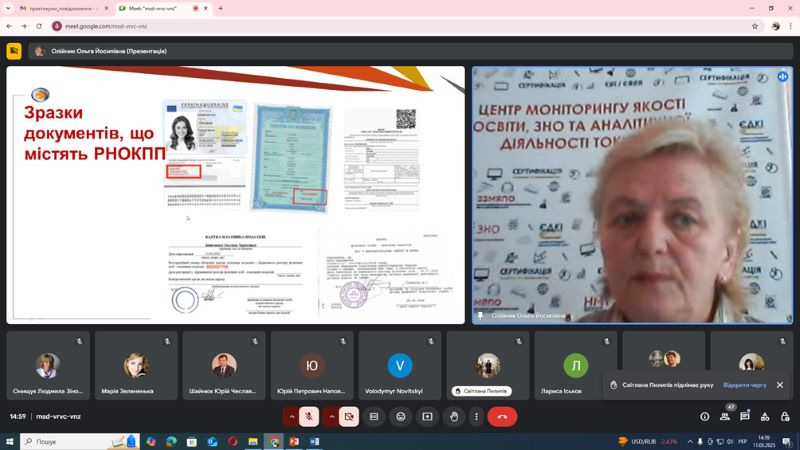Click microphone permission icon in address bar
This screenshot has height=450, width=800.
[x=57, y=26]
